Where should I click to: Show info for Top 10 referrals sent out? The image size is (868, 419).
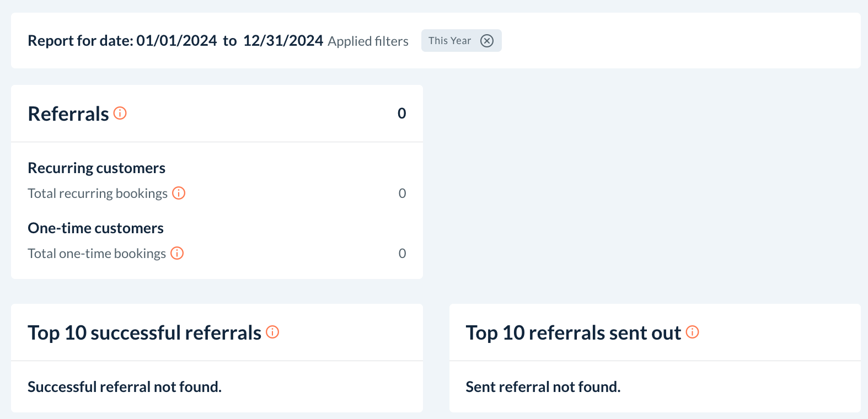click(693, 332)
